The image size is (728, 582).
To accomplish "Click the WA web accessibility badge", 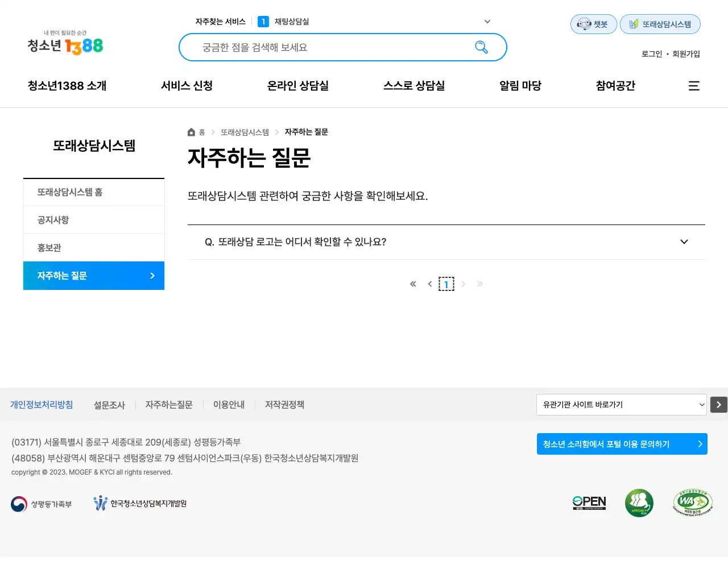I will (x=693, y=502).
